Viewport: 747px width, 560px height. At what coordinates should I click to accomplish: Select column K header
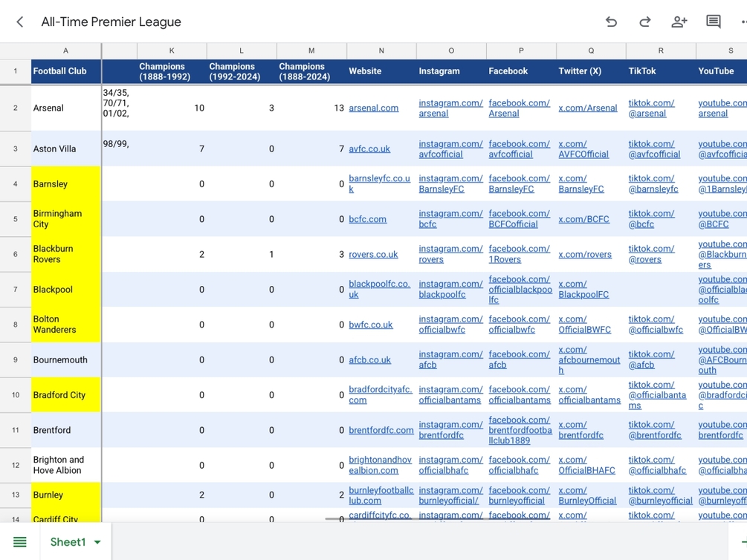click(x=172, y=51)
